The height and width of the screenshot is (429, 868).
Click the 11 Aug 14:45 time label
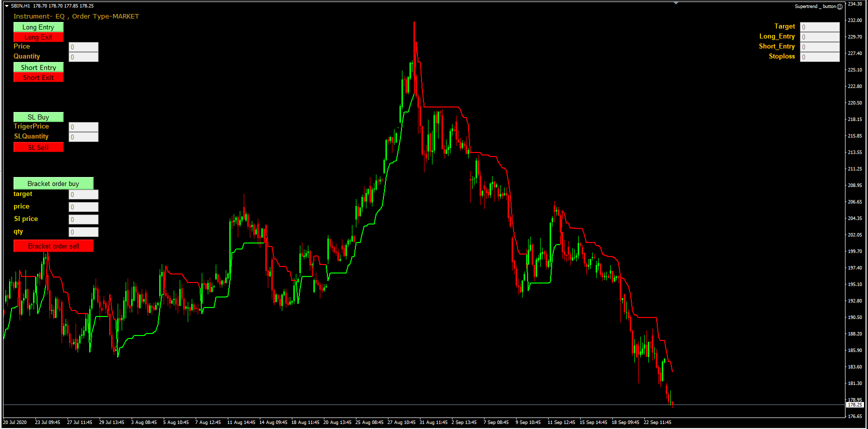click(241, 422)
